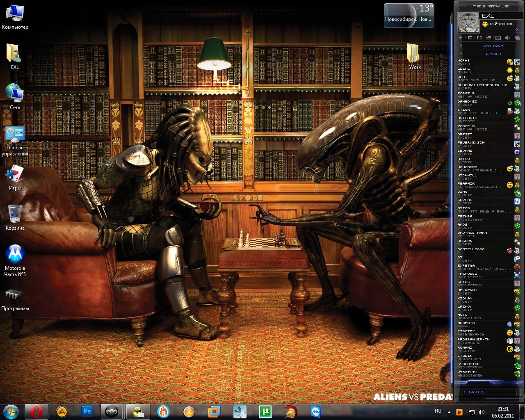Open the Half-Life lambda taskbar icon
Image resolution: width=525 pixels, height=420 pixels.
click(189, 411)
